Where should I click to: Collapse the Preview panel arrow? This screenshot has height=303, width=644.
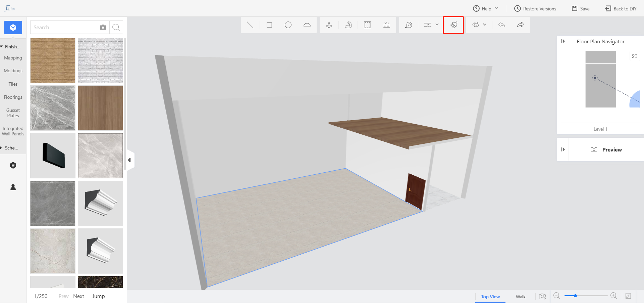pos(563,149)
